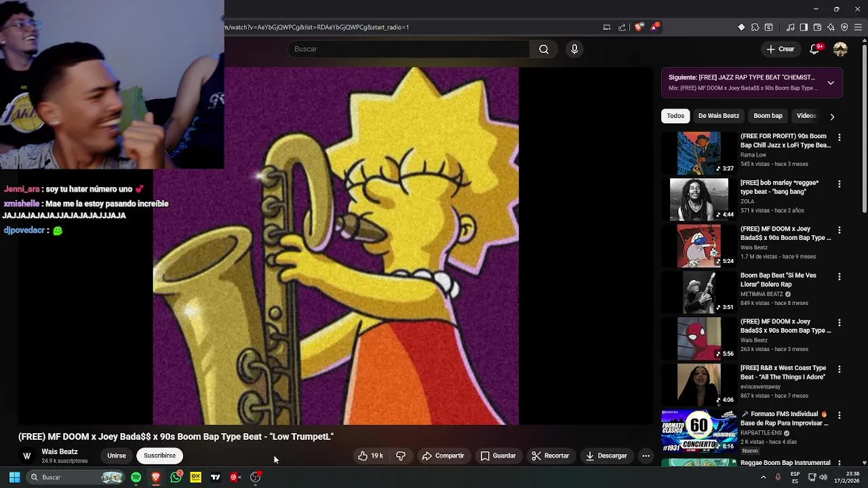Image resolution: width=868 pixels, height=488 pixels.
Task: Open the Si Me Ves Llorar Bolero Rap thumbnail
Action: pyautogui.click(x=698, y=292)
